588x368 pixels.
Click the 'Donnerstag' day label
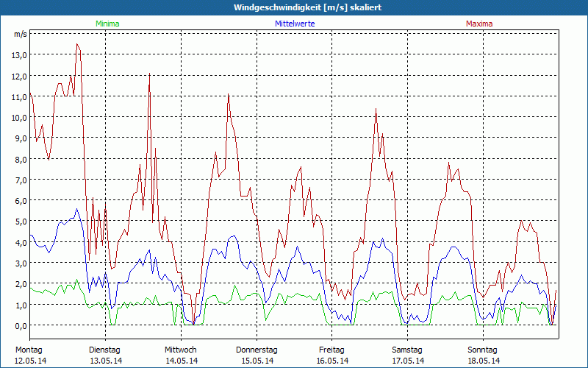[257, 350]
